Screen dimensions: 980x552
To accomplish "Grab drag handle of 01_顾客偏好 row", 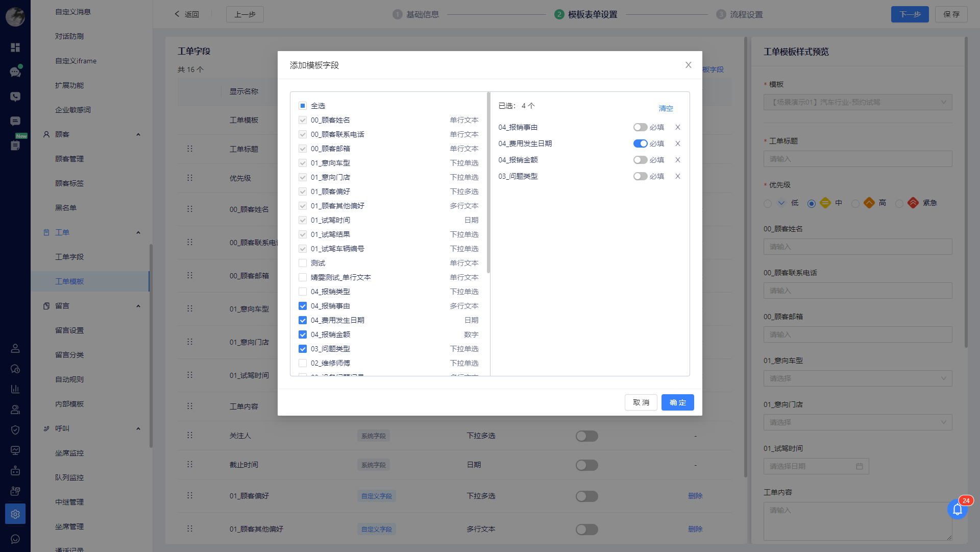I will pyautogui.click(x=190, y=495).
